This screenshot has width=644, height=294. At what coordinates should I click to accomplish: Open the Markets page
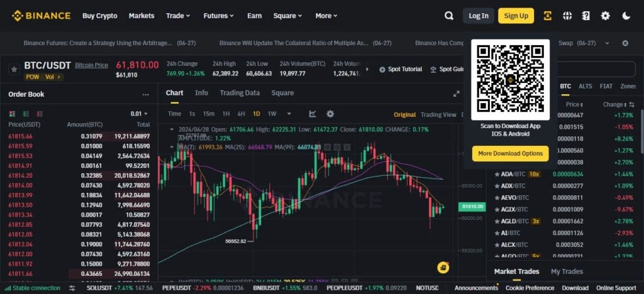[x=142, y=16]
